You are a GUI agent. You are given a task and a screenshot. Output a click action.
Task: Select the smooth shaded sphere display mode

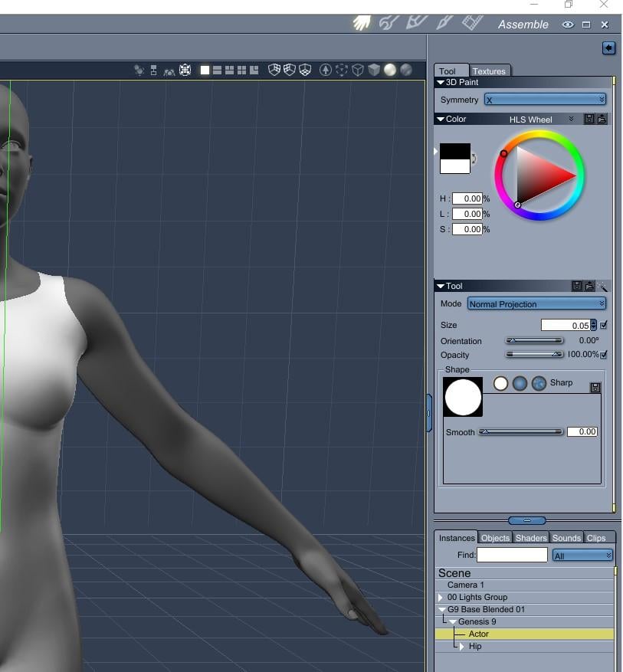coord(390,70)
